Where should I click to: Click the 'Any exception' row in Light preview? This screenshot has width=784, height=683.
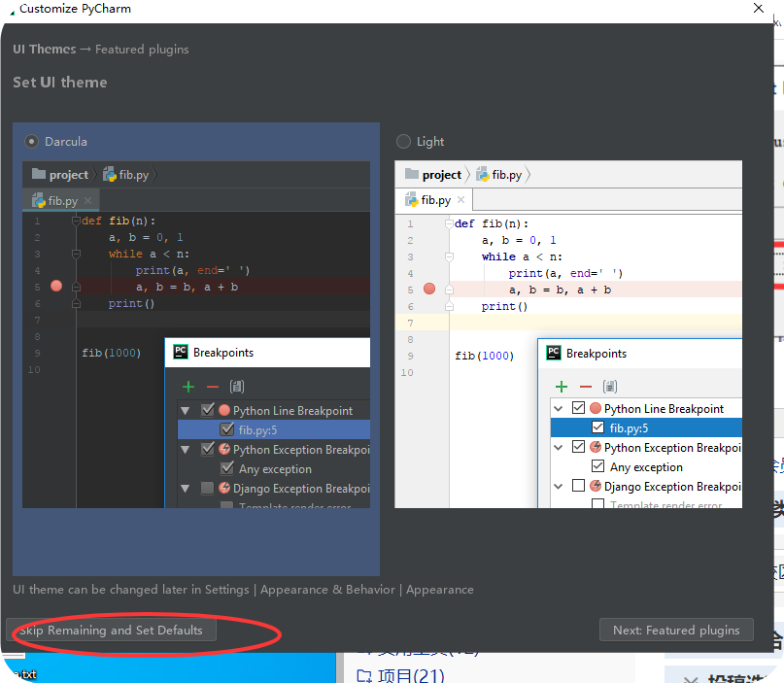click(x=646, y=466)
